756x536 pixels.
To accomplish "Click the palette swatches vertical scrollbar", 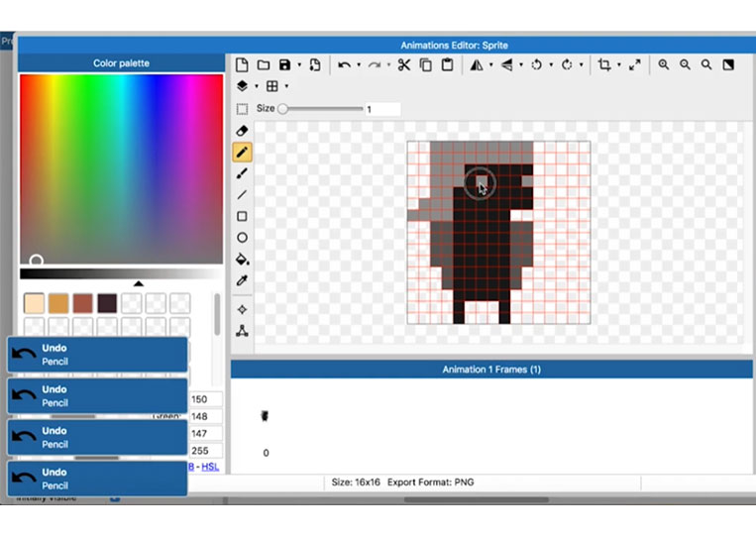I will tap(217, 314).
